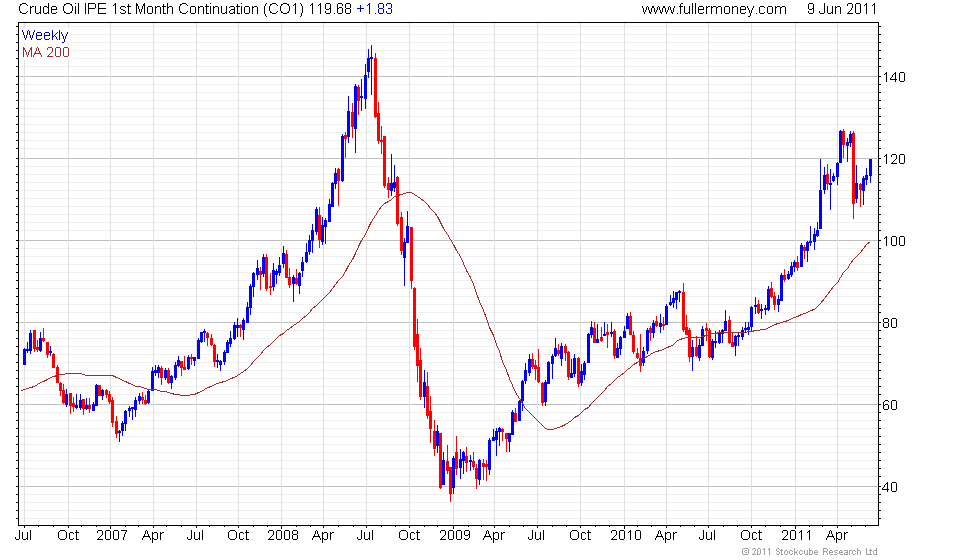This screenshot has width=960, height=560.
Task: Click the 2009 year label on axis
Action: coord(455,536)
